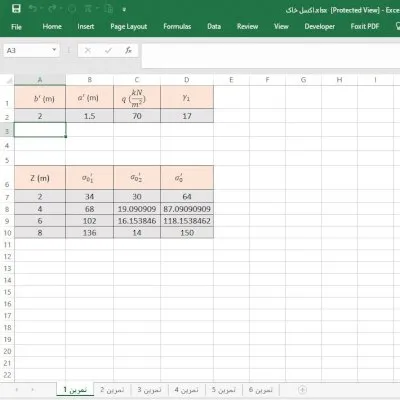Click the Undo arrow icon
The image size is (400, 400).
pyautogui.click(x=32, y=9)
